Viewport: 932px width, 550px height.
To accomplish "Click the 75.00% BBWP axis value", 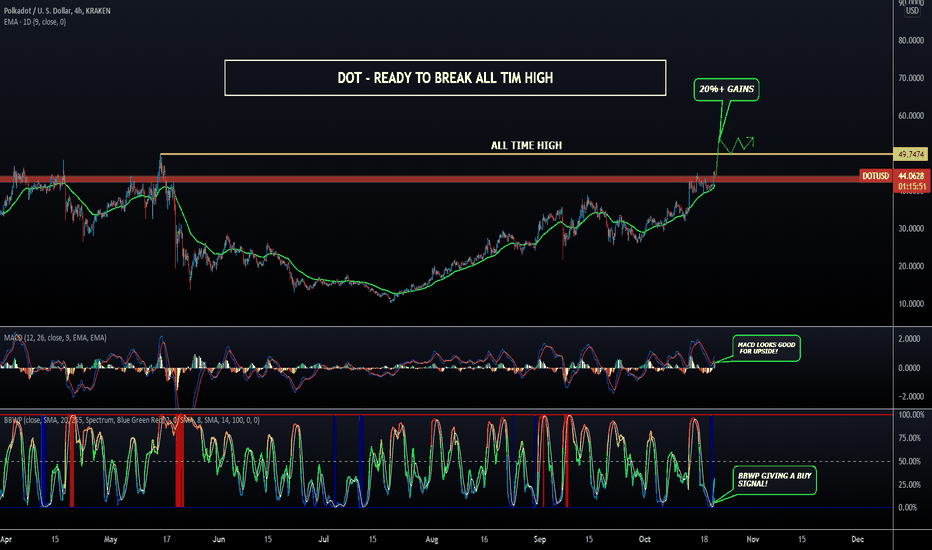I will point(909,438).
